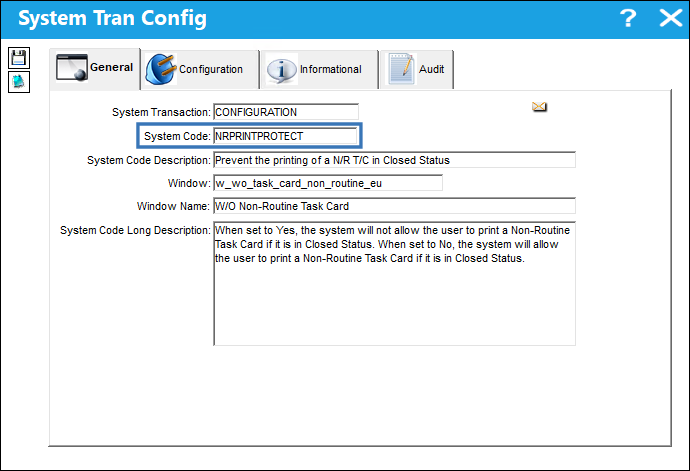690x471 pixels.
Task: Click the System Transaction field
Action: click(286, 112)
